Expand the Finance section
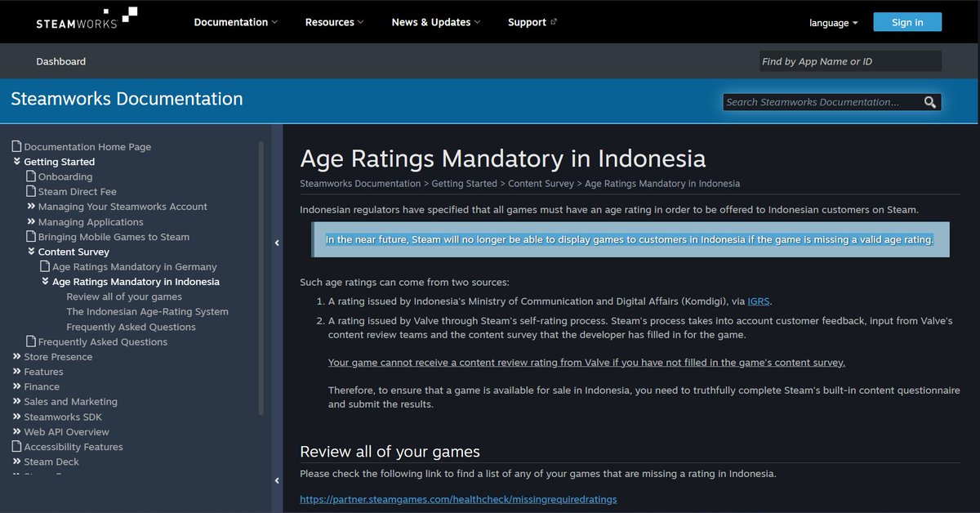The image size is (980, 513). (16, 386)
